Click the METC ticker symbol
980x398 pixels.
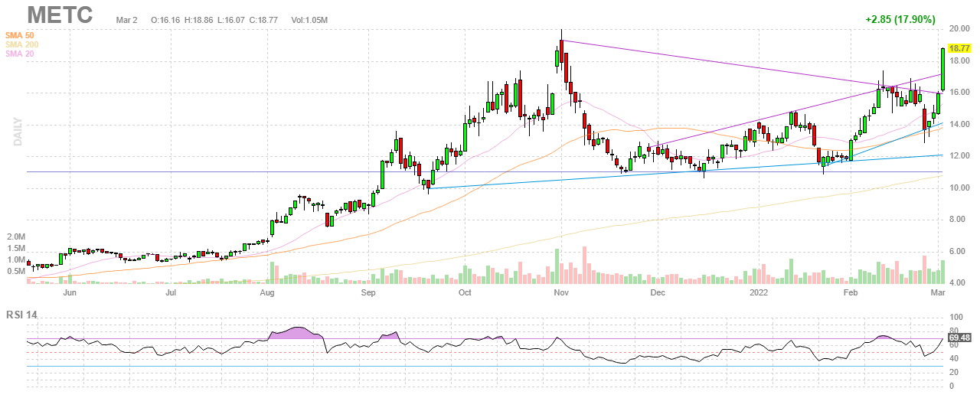click(60, 15)
